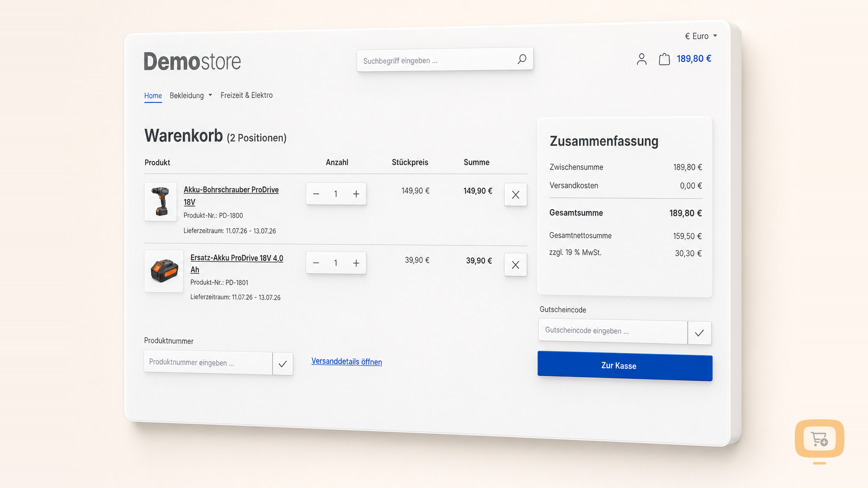Open the shopping bag cart icon
This screenshot has width=868, height=488.
click(664, 59)
